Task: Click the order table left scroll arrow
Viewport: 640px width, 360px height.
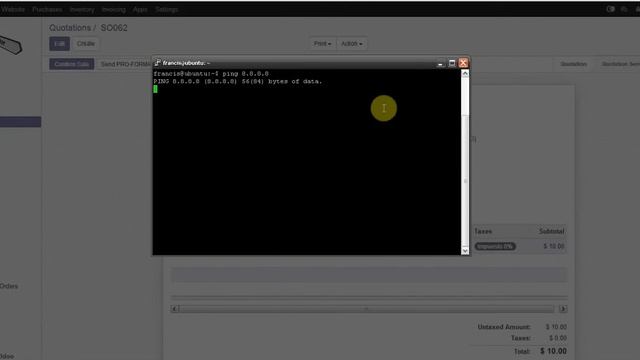Action: pos(175,309)
